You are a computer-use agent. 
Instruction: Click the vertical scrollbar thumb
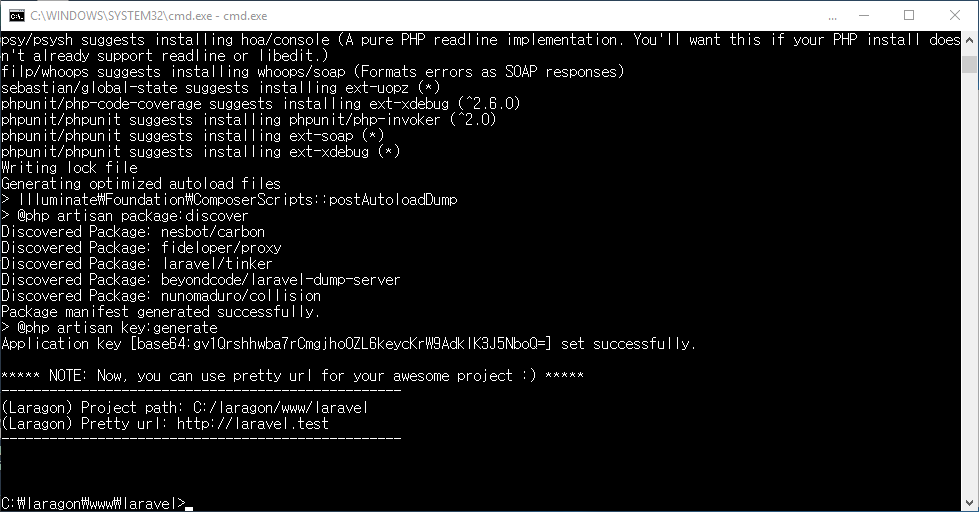coord(970,64)
